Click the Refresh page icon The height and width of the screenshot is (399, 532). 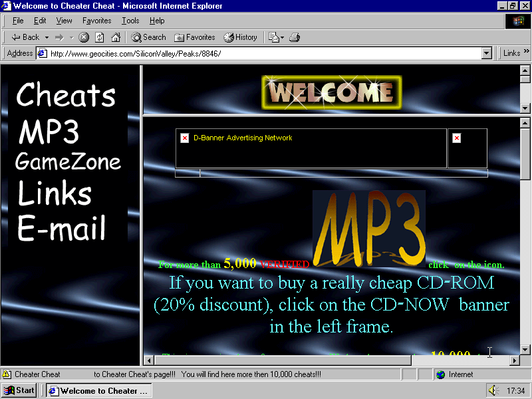coord(98,37)
